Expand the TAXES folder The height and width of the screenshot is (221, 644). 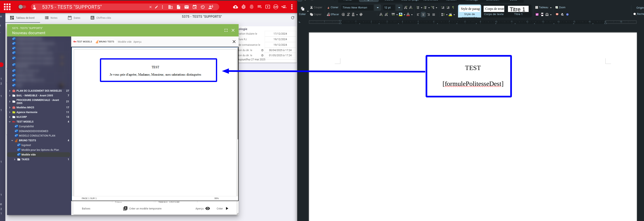pos(15,159)
